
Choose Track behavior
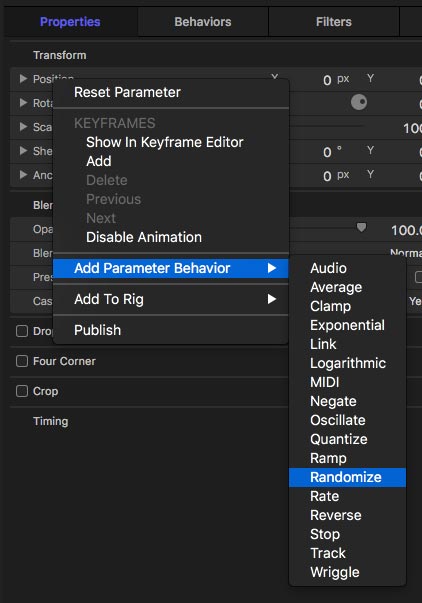pos(347,553)
